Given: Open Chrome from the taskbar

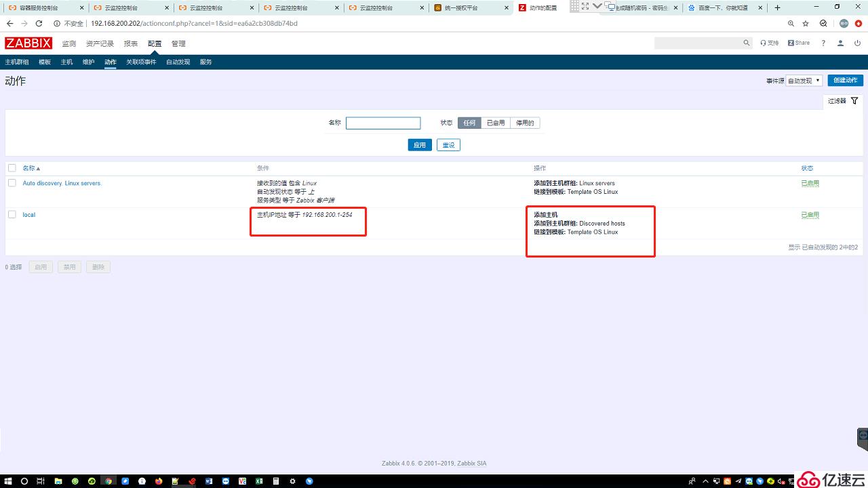Looking at the screenshot, I should [x=108, y=481].
